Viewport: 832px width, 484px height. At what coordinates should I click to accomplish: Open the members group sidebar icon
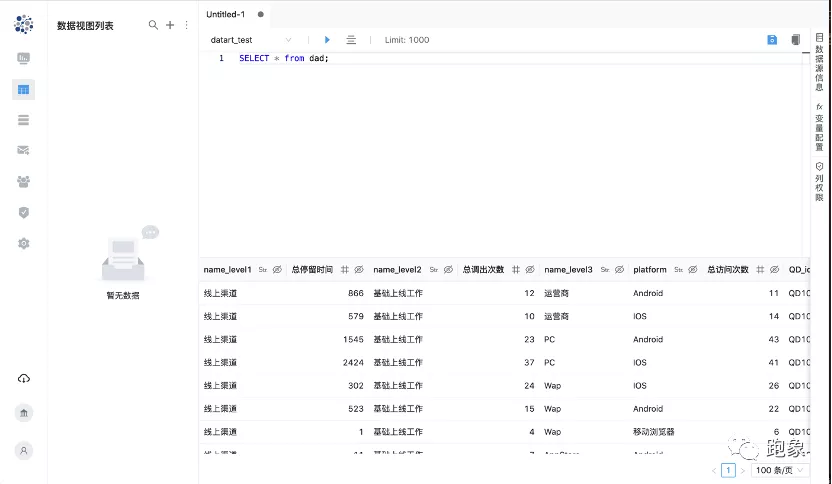click(23, 182)
